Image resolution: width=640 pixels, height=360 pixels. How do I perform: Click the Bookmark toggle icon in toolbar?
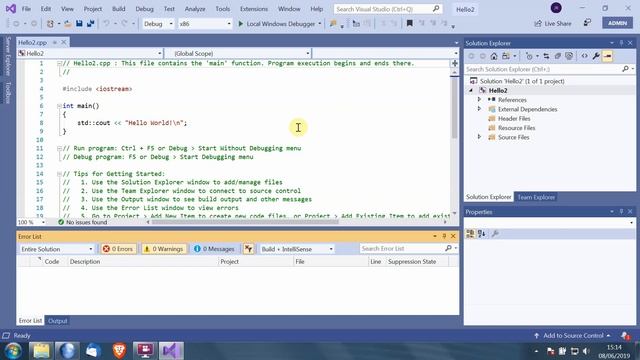pyautogui.click(x=409, y=24)
